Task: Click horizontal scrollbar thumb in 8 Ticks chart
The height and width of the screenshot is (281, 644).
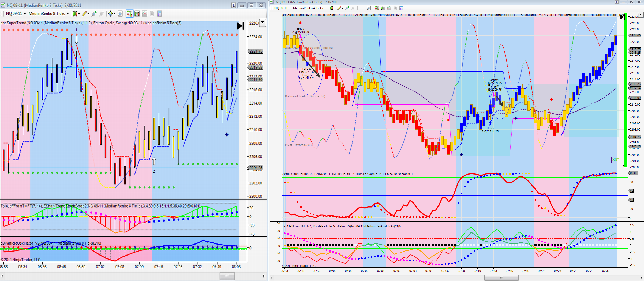Action: tap(227, 276)
